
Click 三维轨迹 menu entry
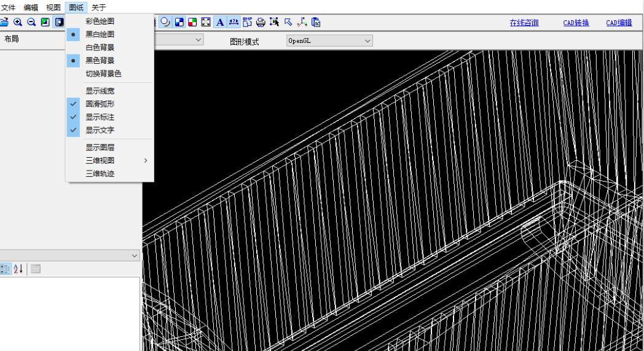pos(109,174)
